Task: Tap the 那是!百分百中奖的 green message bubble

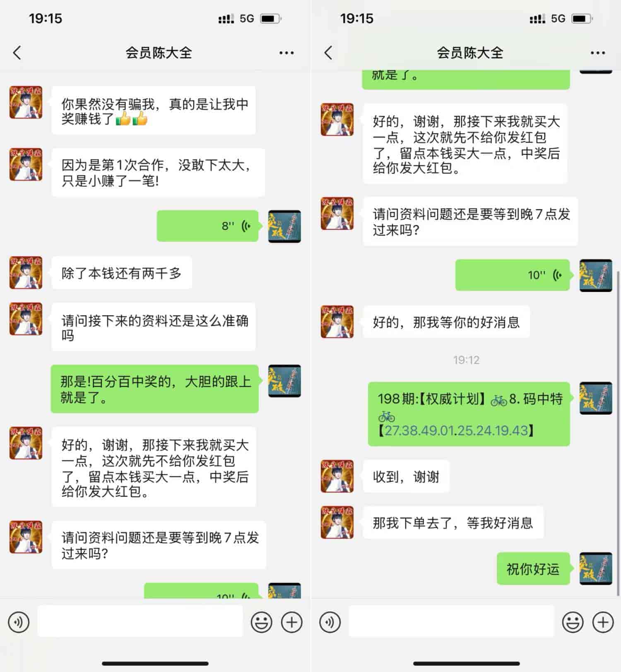Action: [x=155, y=389]
